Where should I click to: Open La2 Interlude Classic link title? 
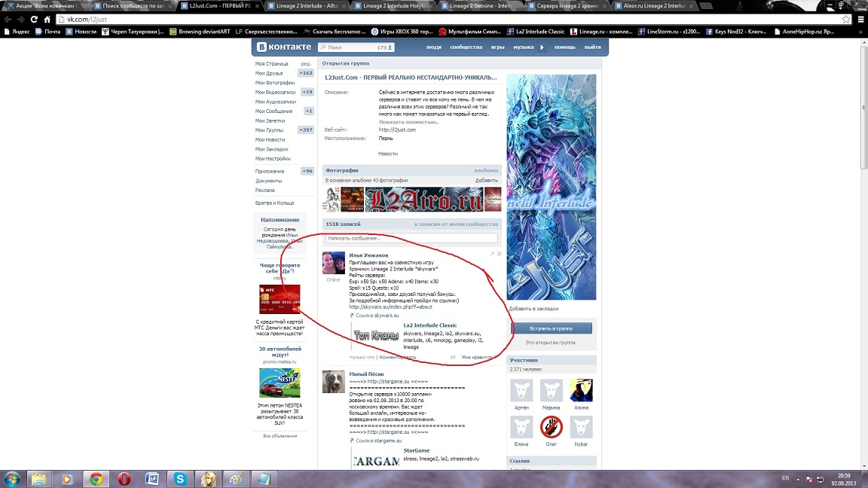[x=430, y=325]
